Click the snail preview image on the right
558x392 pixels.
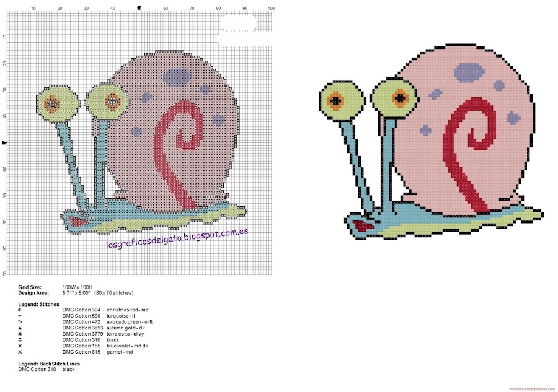(431, 143)
